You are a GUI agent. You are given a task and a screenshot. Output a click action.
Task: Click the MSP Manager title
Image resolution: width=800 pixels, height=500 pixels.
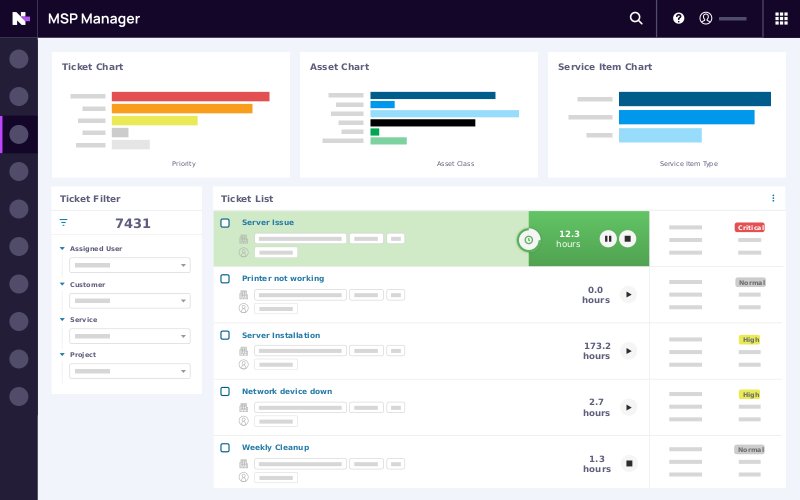pyautogui.click(x=94, y=19)
